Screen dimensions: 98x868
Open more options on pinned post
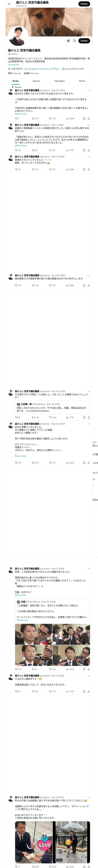coord(89,90)
